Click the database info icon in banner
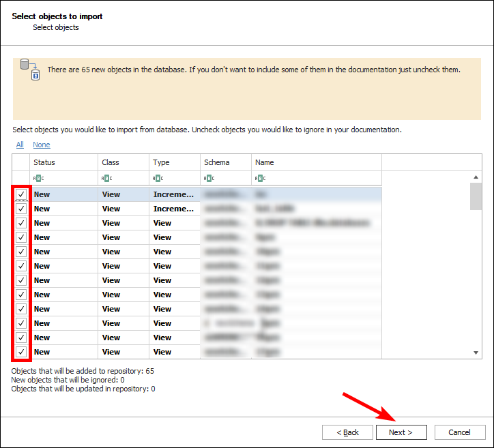 pyautogui.click(x=30, y=69)
